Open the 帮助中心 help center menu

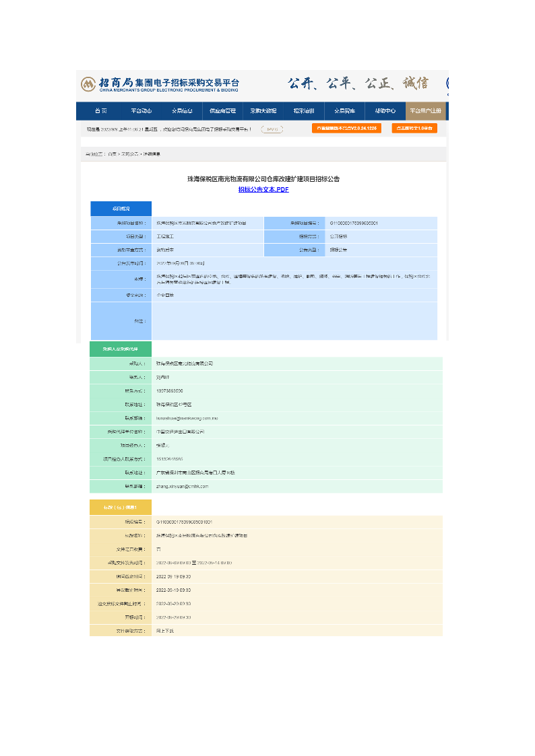pyautogui.click(x=385, y=111)
